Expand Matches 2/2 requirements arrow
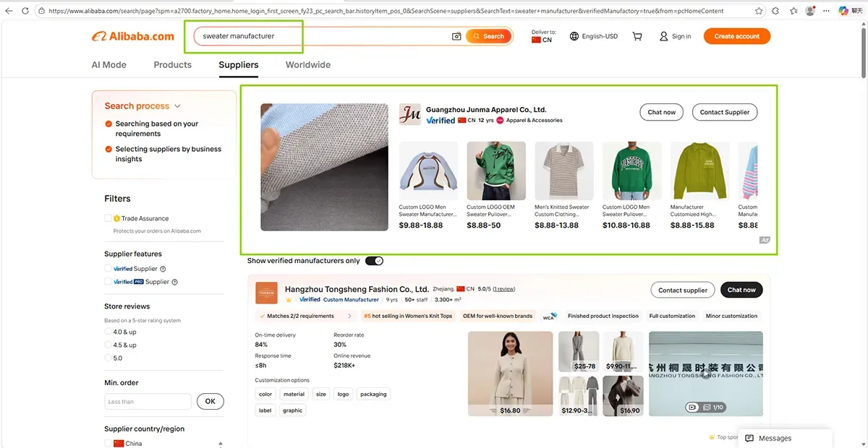 point(350,316)
